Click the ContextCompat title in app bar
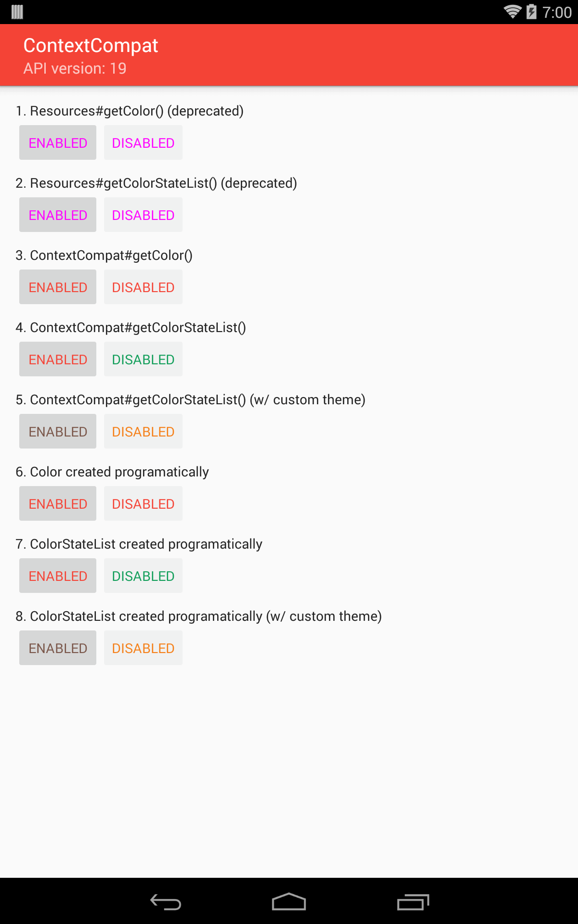The height and width of the screenshot is (924, 578). [91, 46]
